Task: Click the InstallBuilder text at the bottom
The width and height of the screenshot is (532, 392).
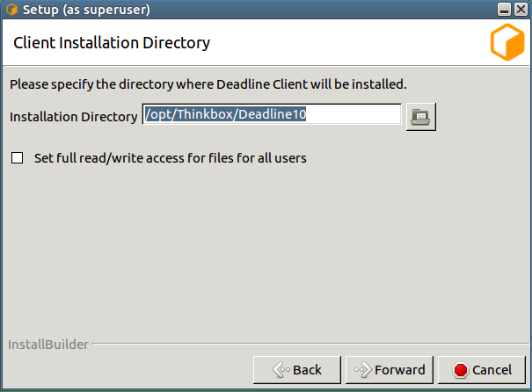Action: (x=48, y=345)
